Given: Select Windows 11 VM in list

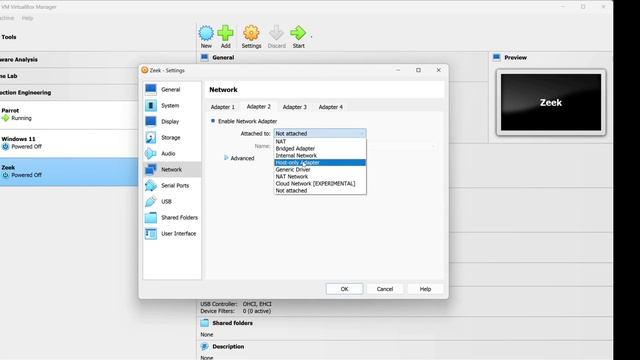Looking at the screenshot, I should [x=69, y=143].
